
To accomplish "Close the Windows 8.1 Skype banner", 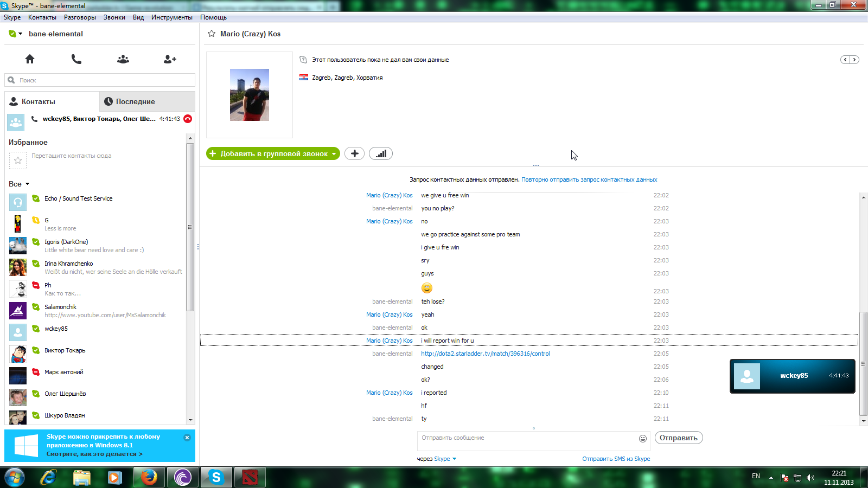I will (187, 438).
